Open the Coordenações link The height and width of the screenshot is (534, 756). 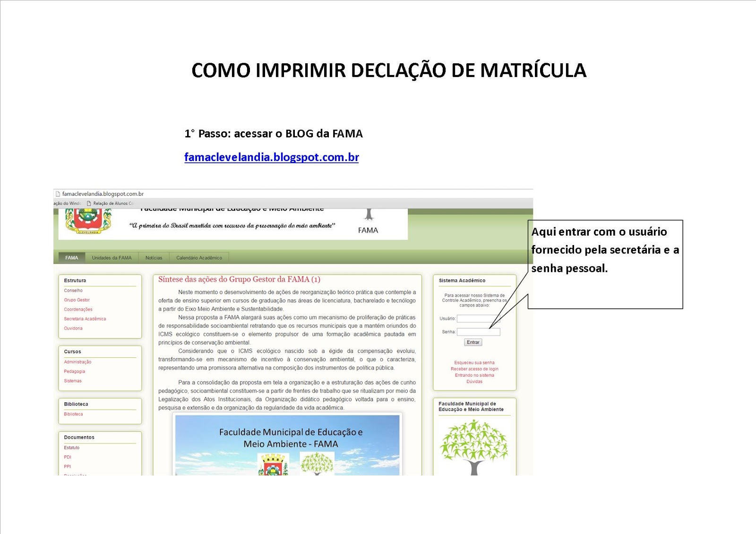78,309
